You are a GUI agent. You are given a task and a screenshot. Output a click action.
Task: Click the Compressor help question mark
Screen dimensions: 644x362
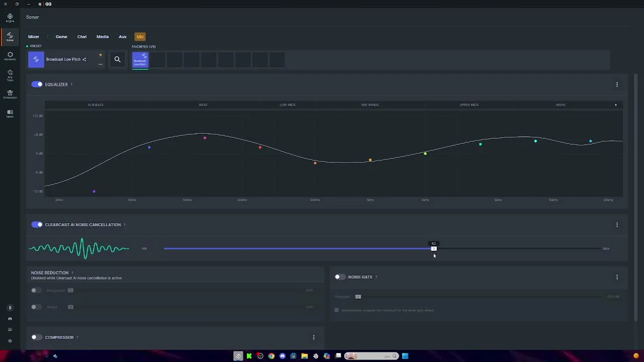tap(77, 337)
